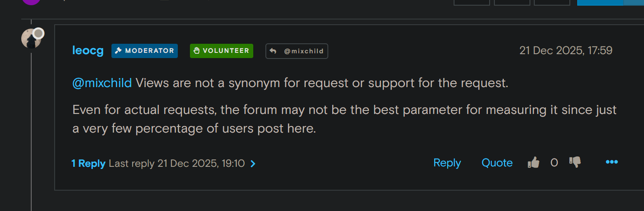The height and width of the screenshot is (211, 644).
Task: Click the chevron after the last reply time
Action: click(x=253, y=164)
